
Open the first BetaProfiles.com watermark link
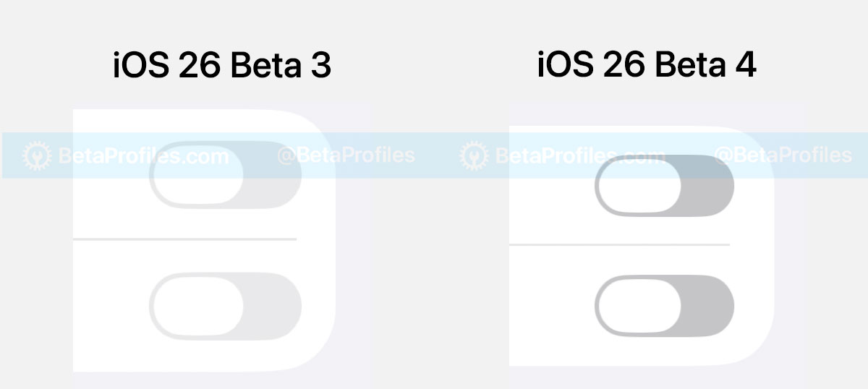point(143,156)
